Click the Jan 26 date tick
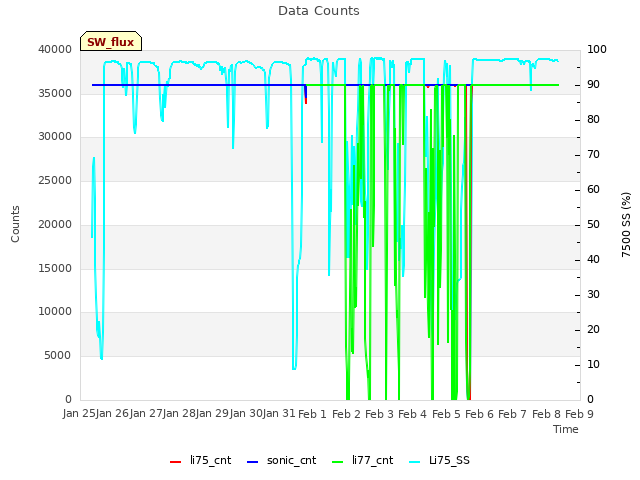The image size is (640, 480). pos(112,414)
